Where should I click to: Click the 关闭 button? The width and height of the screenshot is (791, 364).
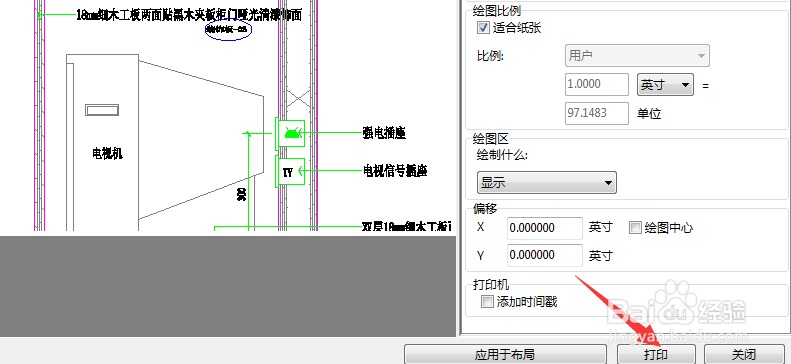point(744,354)
